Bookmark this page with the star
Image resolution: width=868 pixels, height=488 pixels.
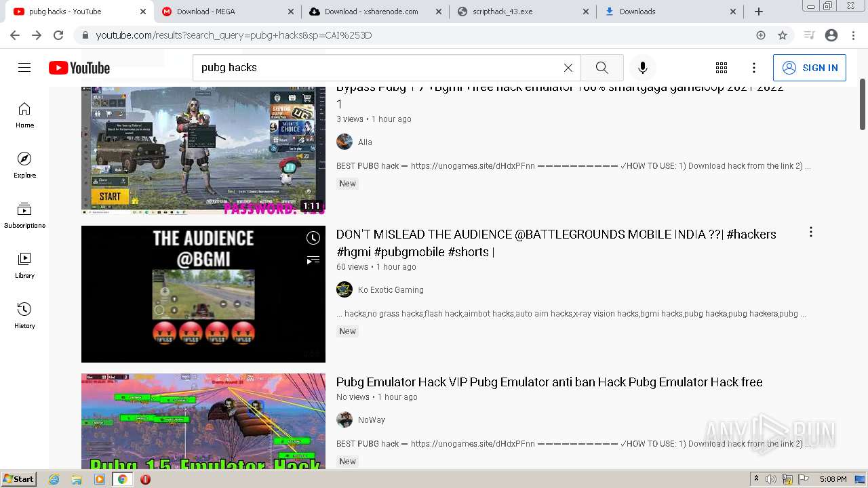(783, 35)
